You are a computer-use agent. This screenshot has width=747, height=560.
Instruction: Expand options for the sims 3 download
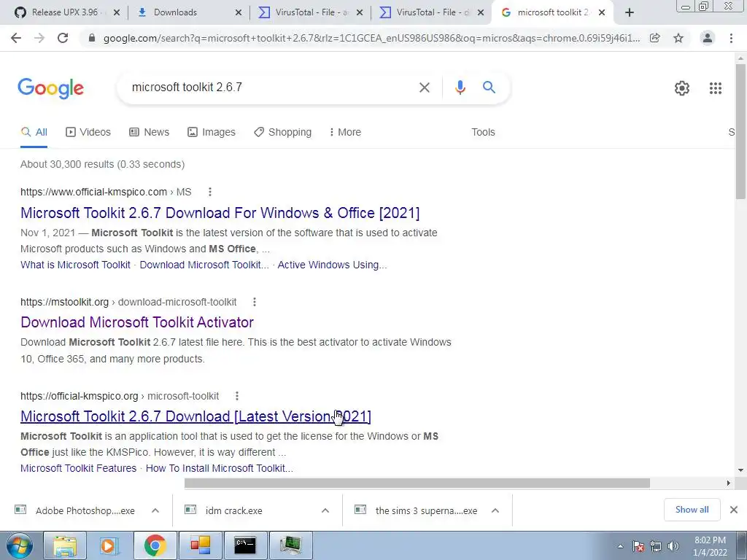click(x=495, y=510)
